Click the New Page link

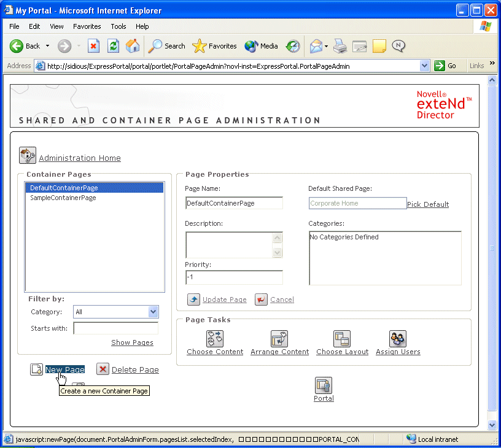click(x=65, y=369)
